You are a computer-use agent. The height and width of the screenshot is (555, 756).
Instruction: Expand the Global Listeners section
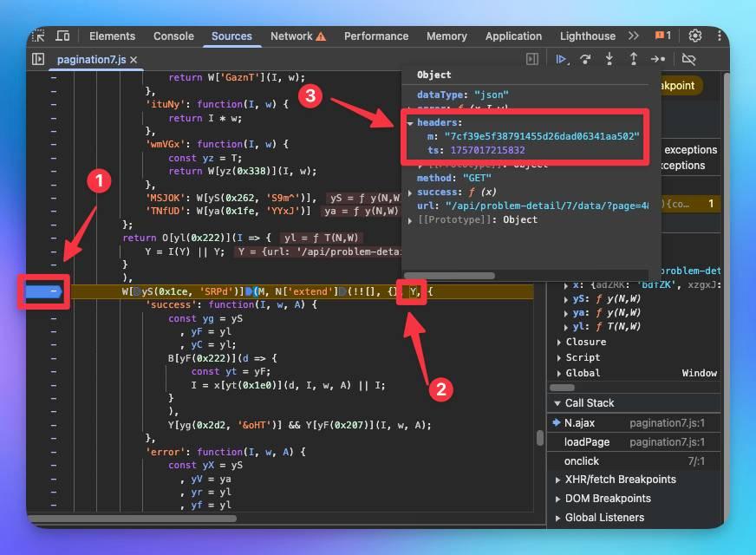557,519
